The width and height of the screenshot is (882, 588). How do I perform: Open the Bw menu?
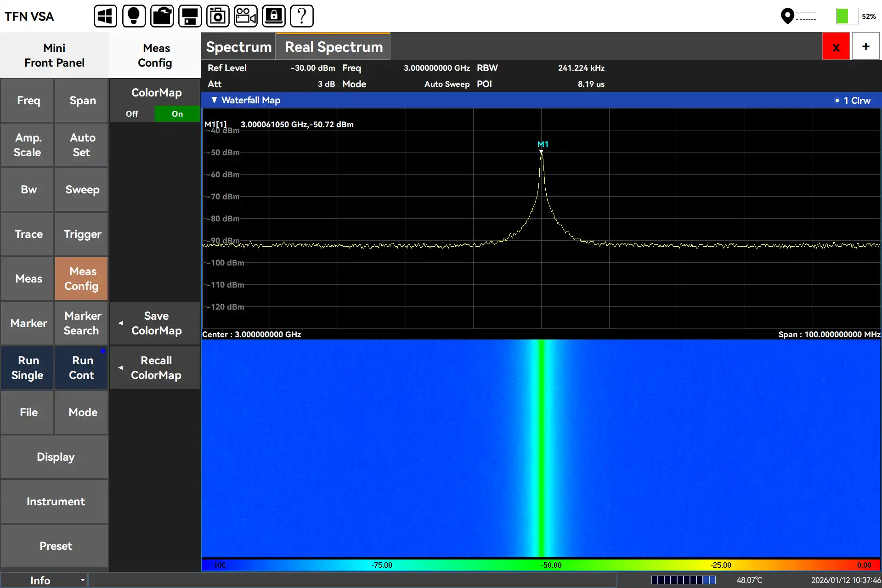[28, 189]
